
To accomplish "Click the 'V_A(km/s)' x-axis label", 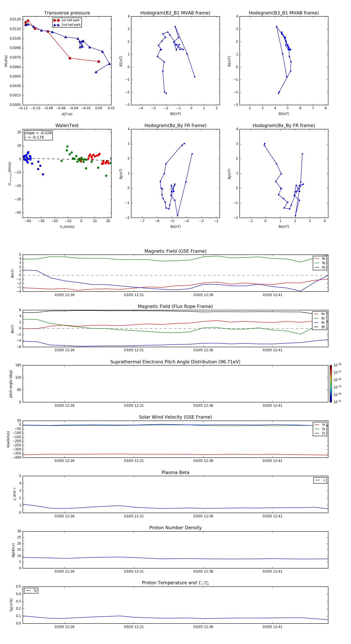I will coord(67,227).
